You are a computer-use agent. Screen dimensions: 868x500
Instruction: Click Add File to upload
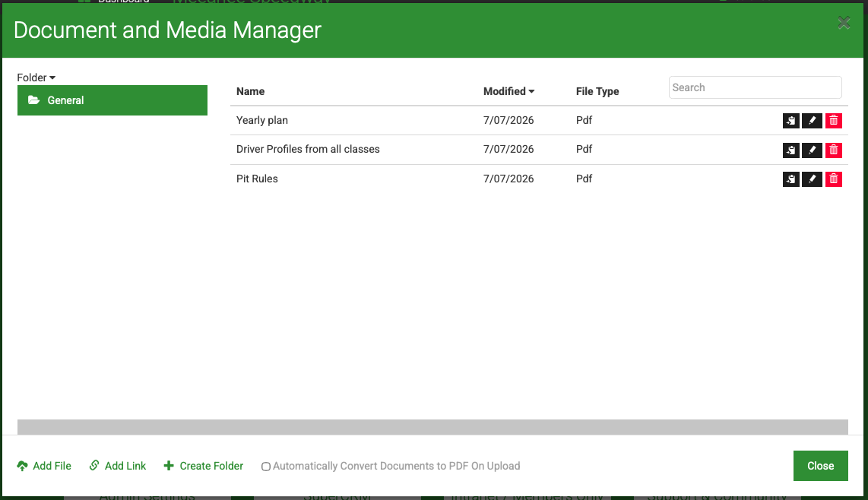pyautogui.click(x=44, y=467)
